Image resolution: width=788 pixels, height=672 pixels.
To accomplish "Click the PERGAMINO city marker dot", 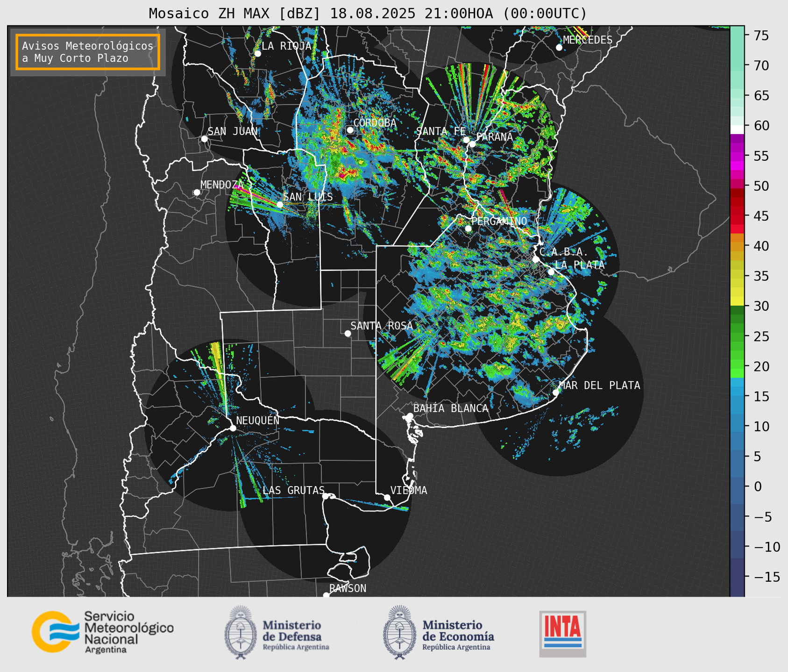I will point(468,229).
